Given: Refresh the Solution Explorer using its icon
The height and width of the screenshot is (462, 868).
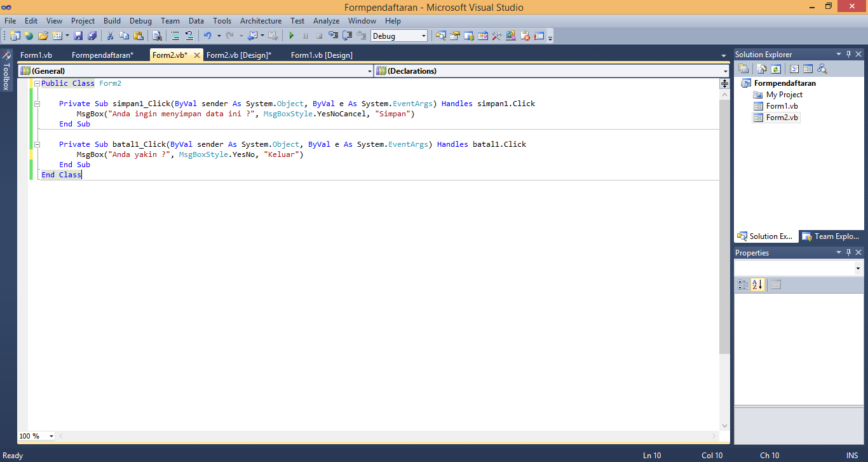Looking at the screenshot, I should pos(776,68).
